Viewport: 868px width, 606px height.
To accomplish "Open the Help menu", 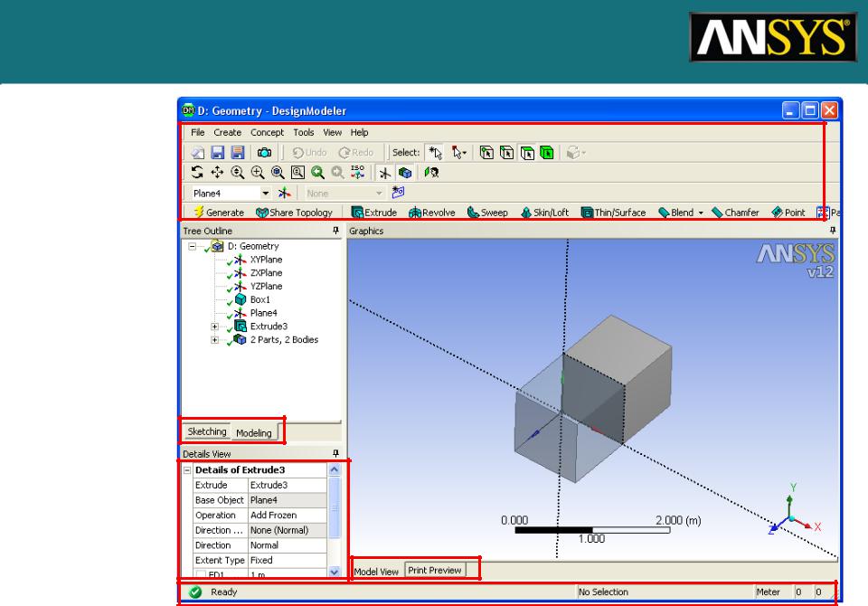I will pyautogui.click(x=359, y=132).
